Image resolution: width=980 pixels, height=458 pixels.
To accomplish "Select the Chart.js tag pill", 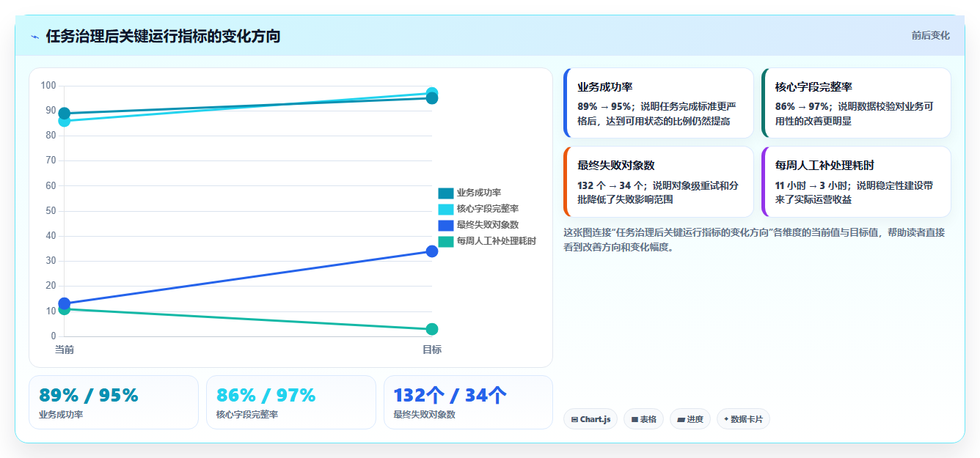I will (x=590, y=419).
